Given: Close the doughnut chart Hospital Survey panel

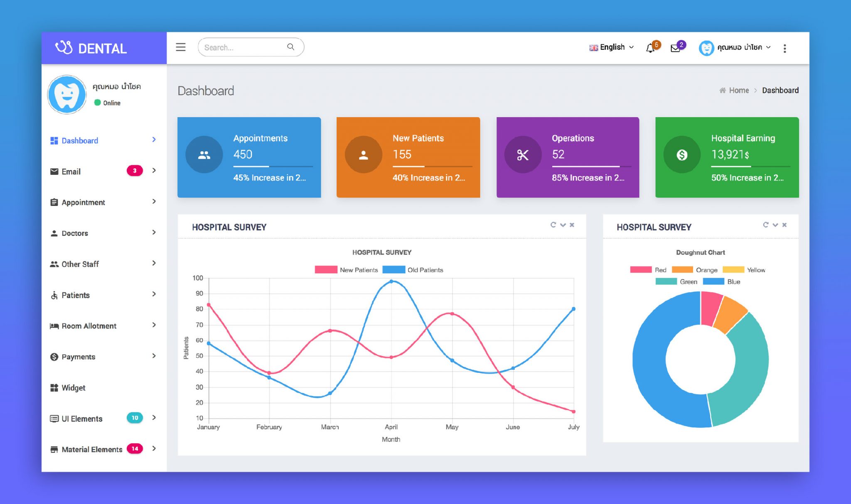Looking at the screenshot, I should click(x=785, y=225).
